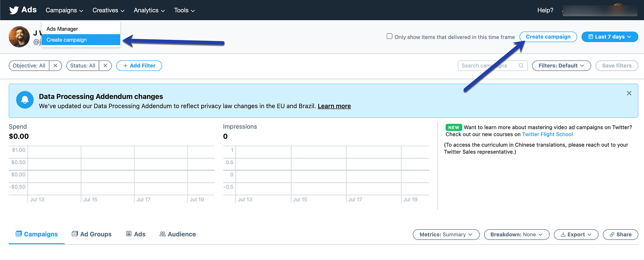Choose Create campaign in dropdown menu
The image size is (644, 260).
[80, 40]
